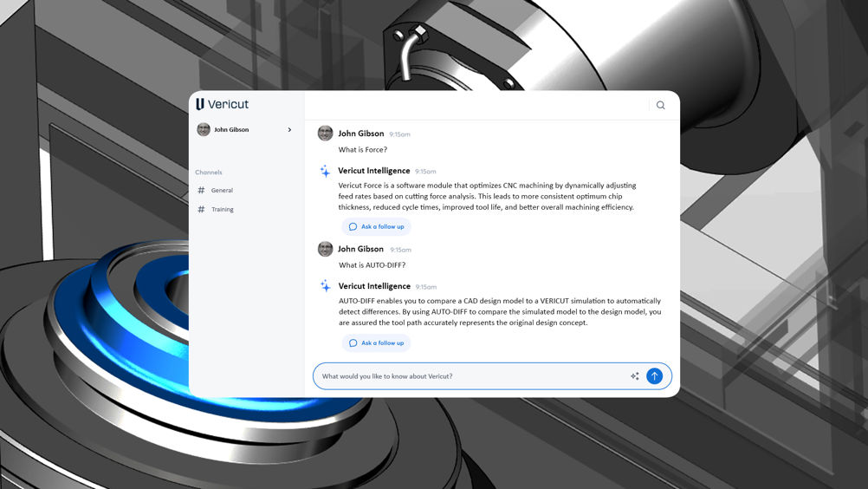This screenshot has height=489, width=868.
Task: Click John Gibson name above 'What is Force?'
Action: pos(361,134)
